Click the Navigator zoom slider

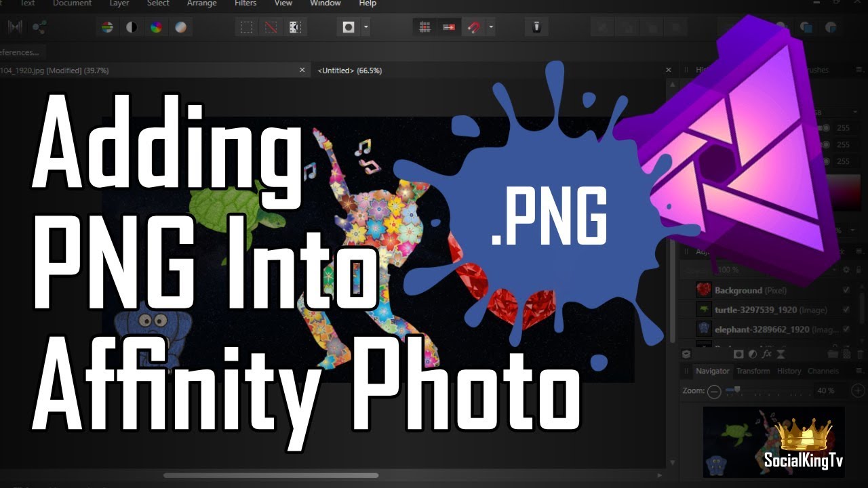click(766, 390)
